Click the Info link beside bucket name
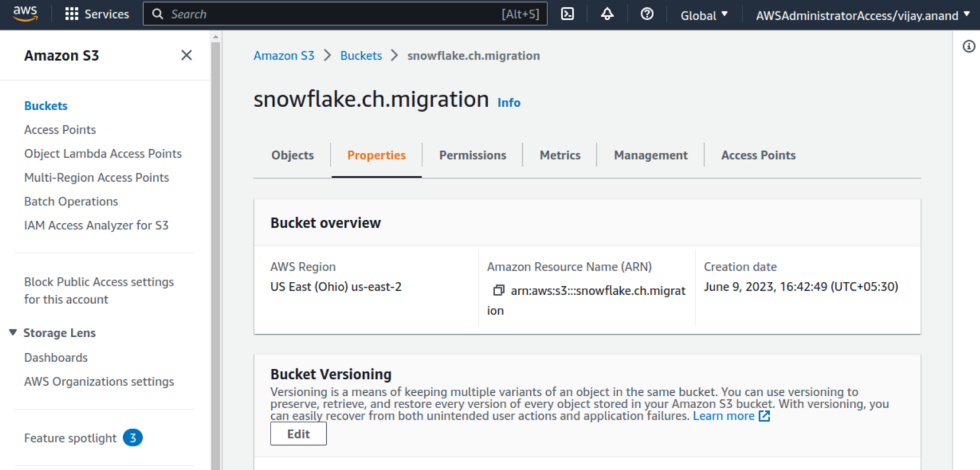 point(509,103)
